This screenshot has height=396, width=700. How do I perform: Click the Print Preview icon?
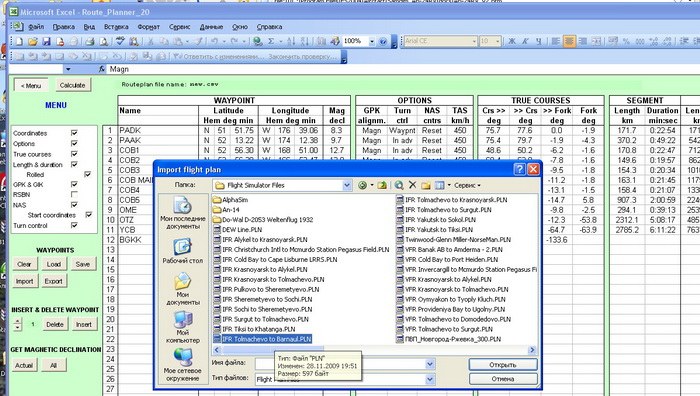click(104, 42)
